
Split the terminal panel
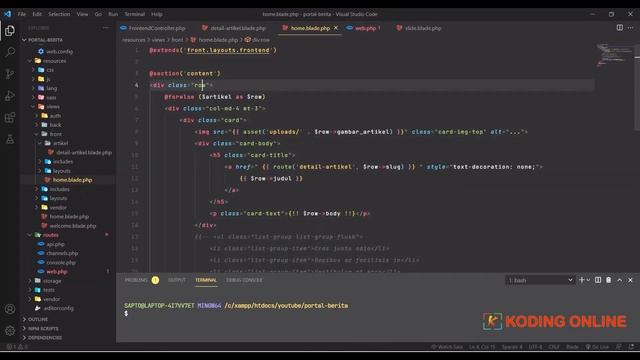pyautogui.click(x=598, y=280)
